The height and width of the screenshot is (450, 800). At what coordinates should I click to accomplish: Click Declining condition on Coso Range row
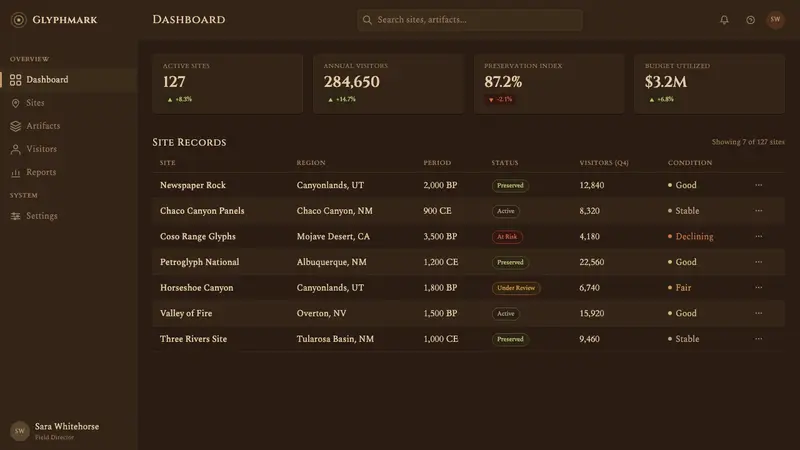690,236
